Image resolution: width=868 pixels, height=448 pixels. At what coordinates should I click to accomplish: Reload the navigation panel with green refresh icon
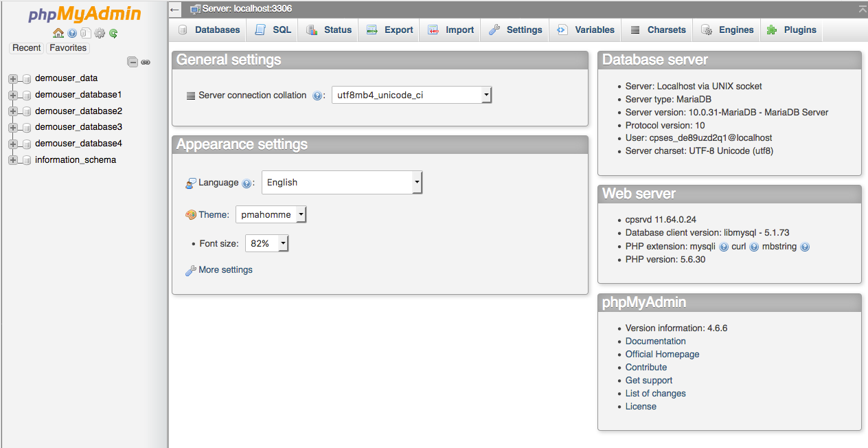click(x=113, y=32)
